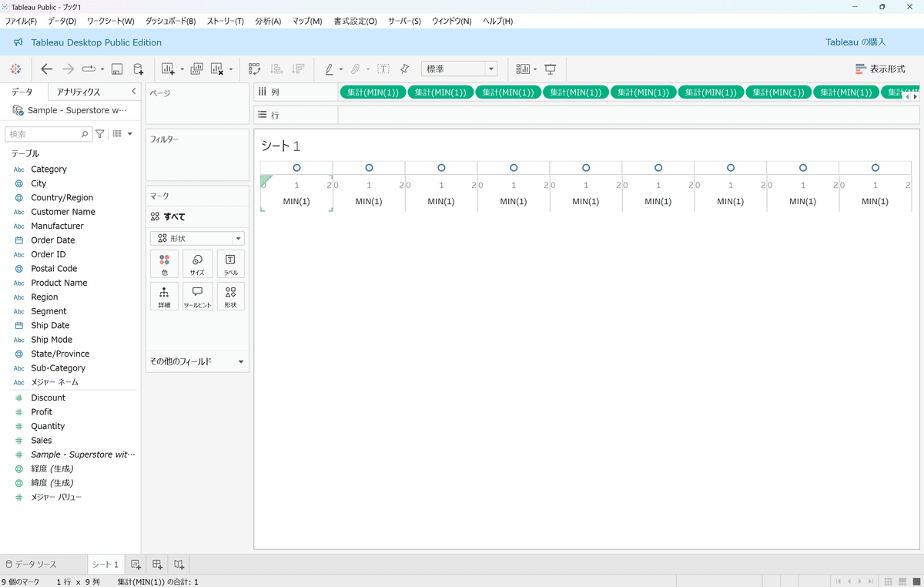
Task: Click the new worksheet chart icon in toolbar
Action: tap(168, 69)
